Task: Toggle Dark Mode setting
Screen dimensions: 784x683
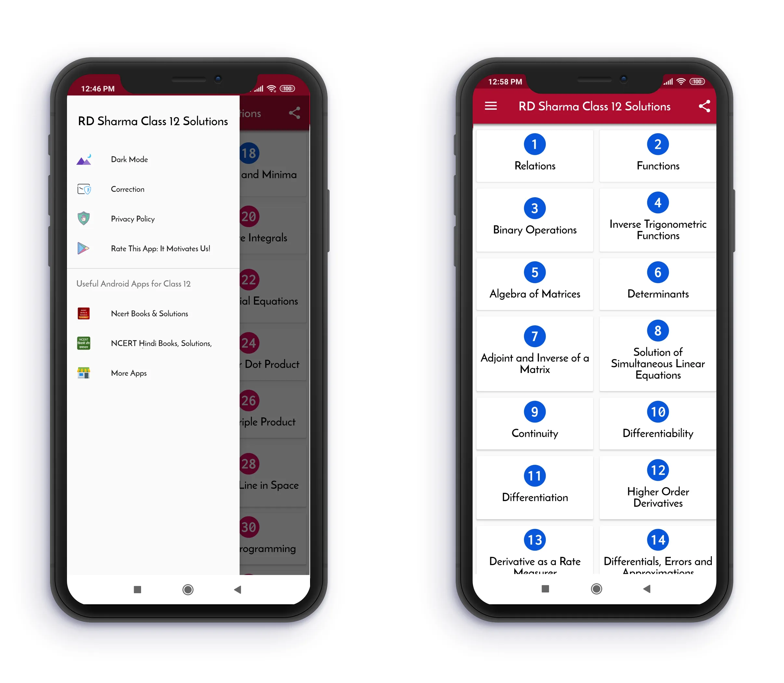Action: point(129,159)
